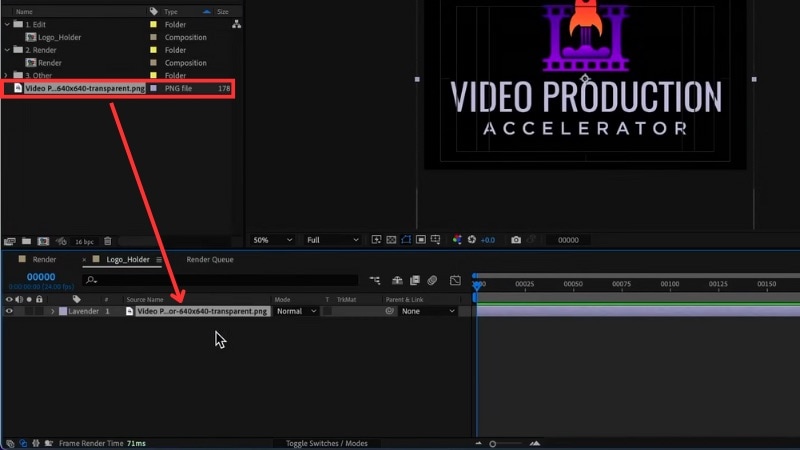This screenshot has height=450, width=800.
Task: Open project color depth 16 bpc setting
Action: click(84, 242)
